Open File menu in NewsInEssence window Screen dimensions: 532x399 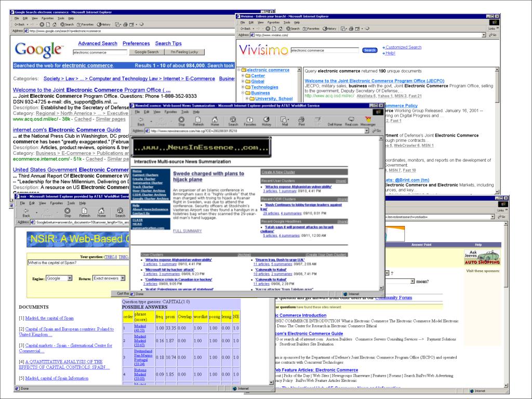tap(137, 112)
